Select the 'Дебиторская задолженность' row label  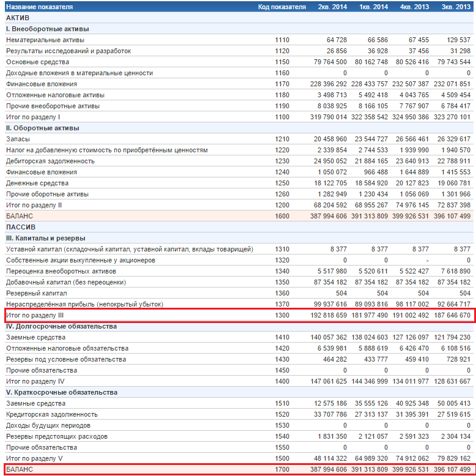(50, 161)
